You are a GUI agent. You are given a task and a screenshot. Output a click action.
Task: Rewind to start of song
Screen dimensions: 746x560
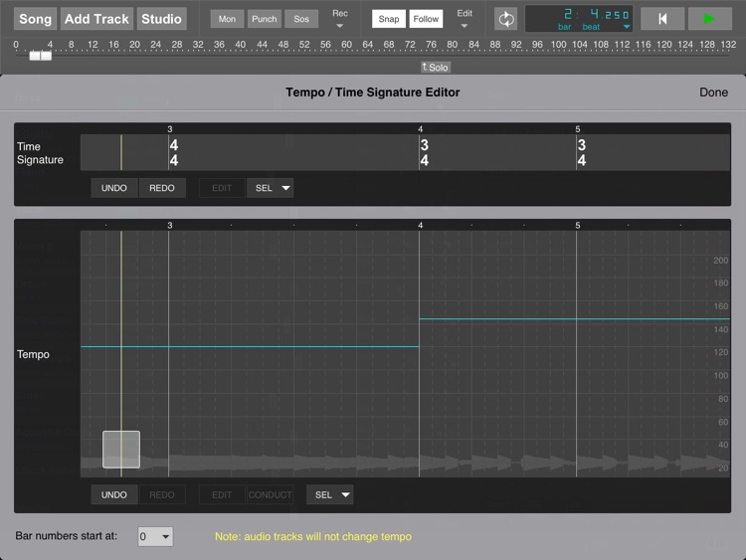pyautogui.click(x=662, y=19)
